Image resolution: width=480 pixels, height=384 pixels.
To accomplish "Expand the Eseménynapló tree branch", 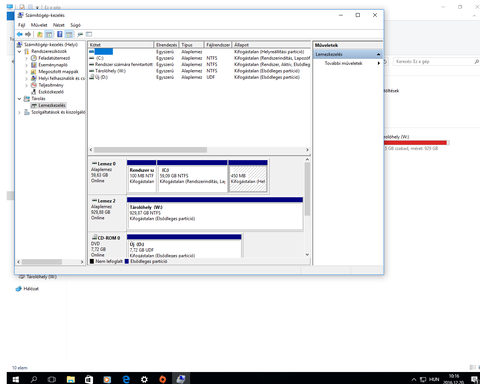I will coord(26,65).
